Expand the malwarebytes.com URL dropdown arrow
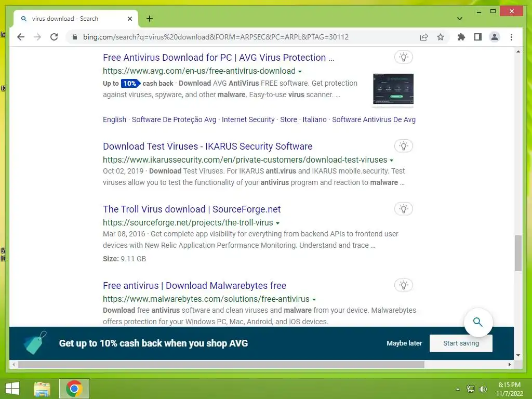The image size is (532, 399). tap(314, 300)
